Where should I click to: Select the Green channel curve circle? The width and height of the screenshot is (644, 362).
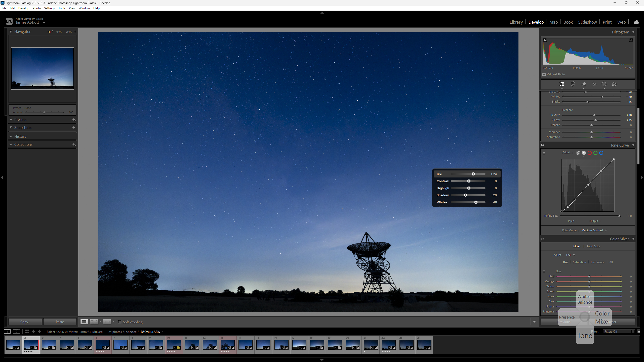click(x=595, y=153)
